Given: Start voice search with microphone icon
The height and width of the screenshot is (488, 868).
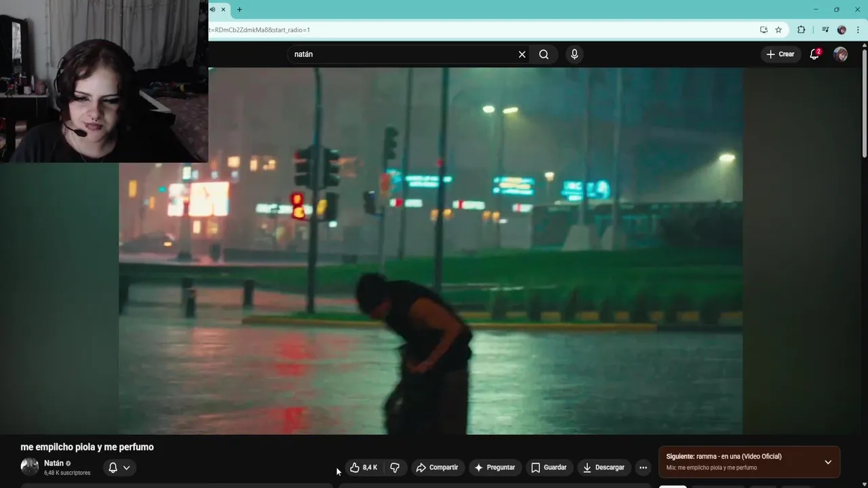Looking at the screenshot, I should (x=574, y=54).
